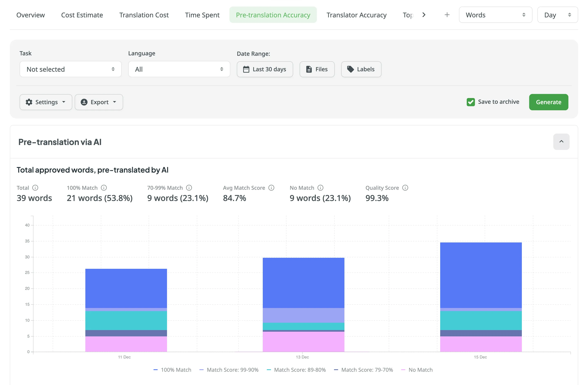
Task: Add a new report tab with plus icon
Action: [447, 15]
